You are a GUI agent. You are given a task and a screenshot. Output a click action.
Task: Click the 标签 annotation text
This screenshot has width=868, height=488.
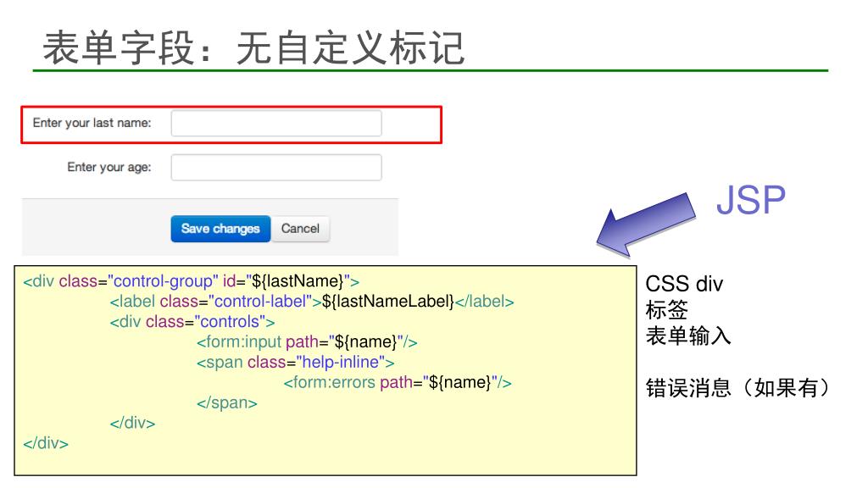point(666,310)
